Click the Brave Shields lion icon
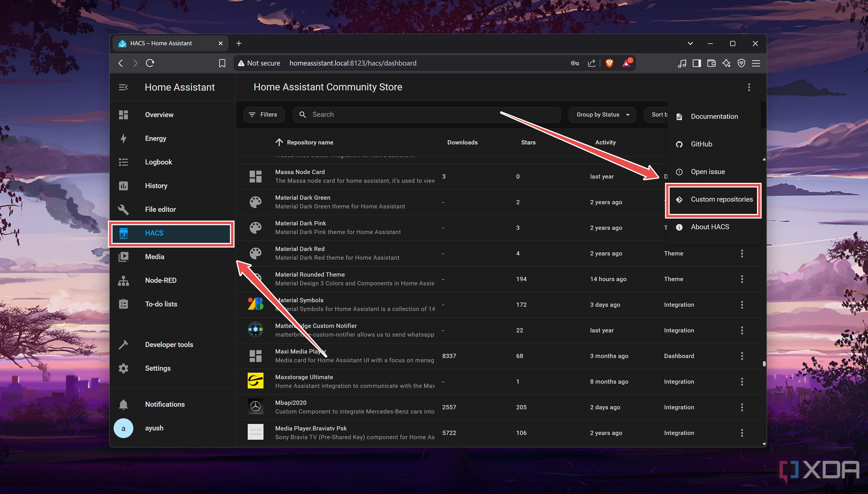 (609, 63)
